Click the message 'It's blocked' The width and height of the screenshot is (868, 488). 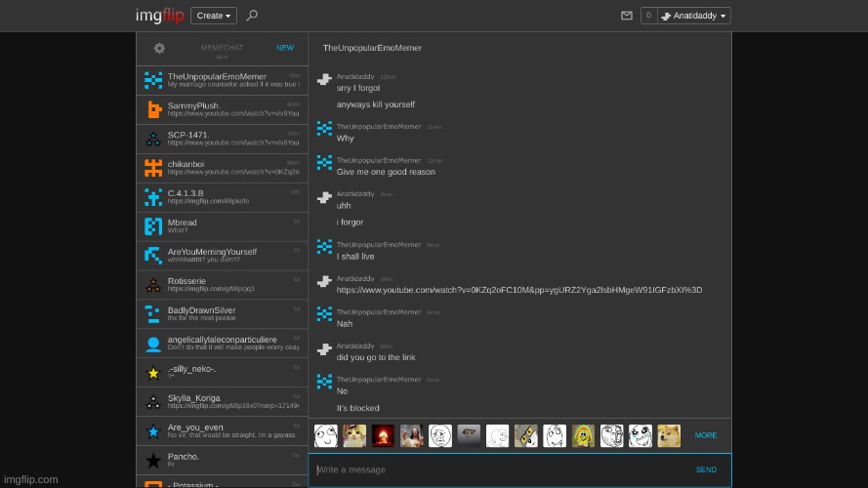(357, 408)
